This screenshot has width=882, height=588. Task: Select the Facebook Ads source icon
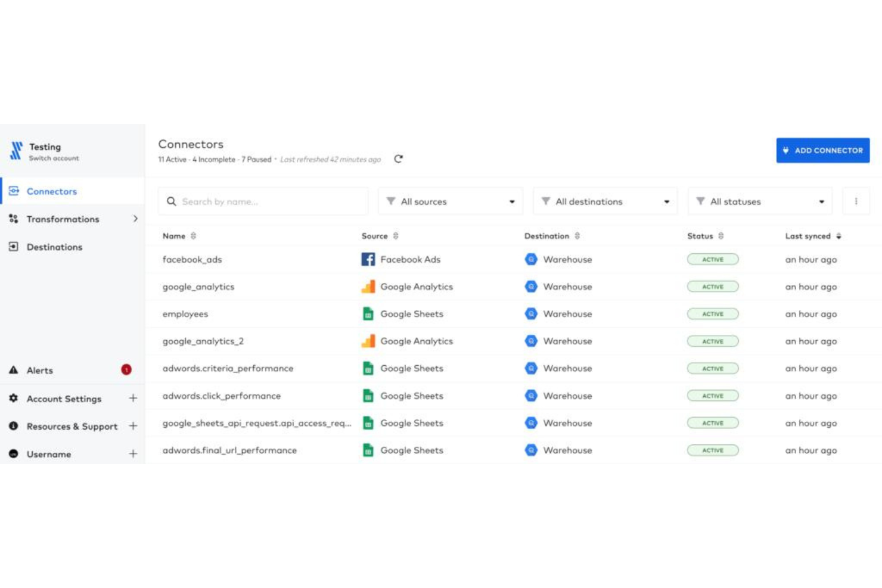[x=368, y=259]
